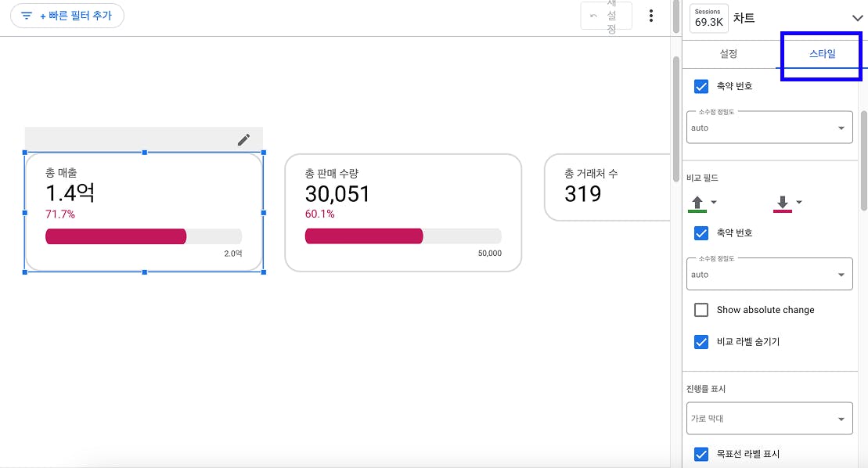Open the comparison field 소수점 정밀도 dropdown
The height and width of the screenshot is (468, 868).
pos(769,275)
